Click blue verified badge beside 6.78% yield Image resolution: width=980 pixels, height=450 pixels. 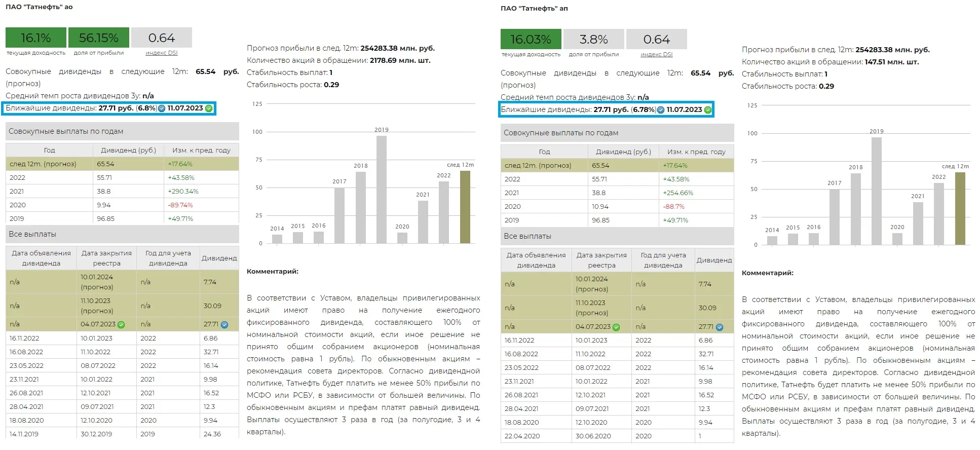[661, 110]
